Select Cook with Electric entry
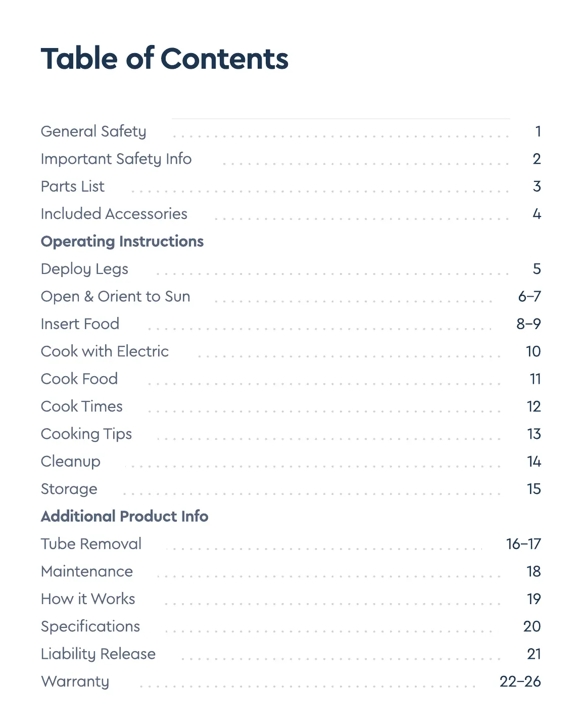 (x=105, y=351)
